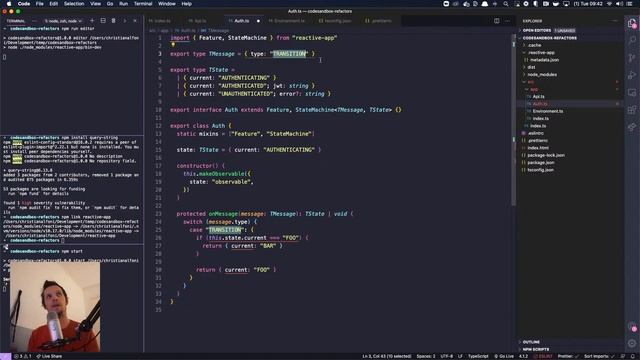Open the terminal shell selector dropdown
Viewport: 640px width, 360px height.
click(63, 21)
